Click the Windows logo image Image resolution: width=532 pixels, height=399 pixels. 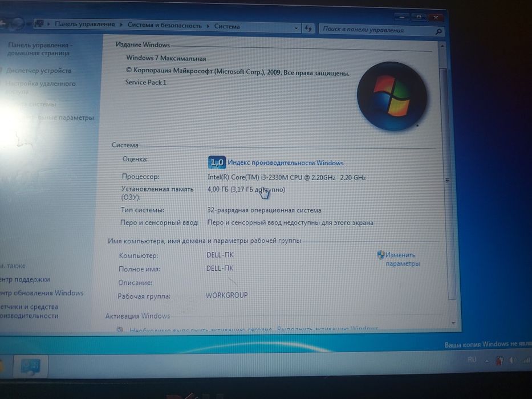coord(392,96)
